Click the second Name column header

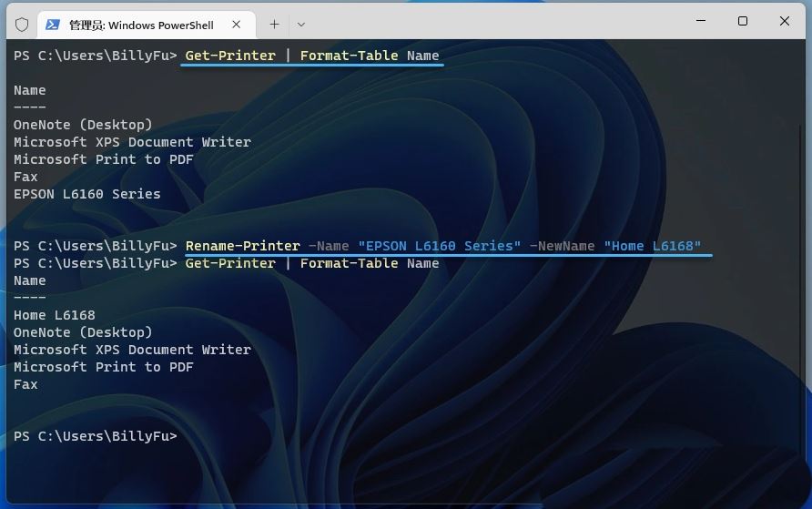pos(29,280)
